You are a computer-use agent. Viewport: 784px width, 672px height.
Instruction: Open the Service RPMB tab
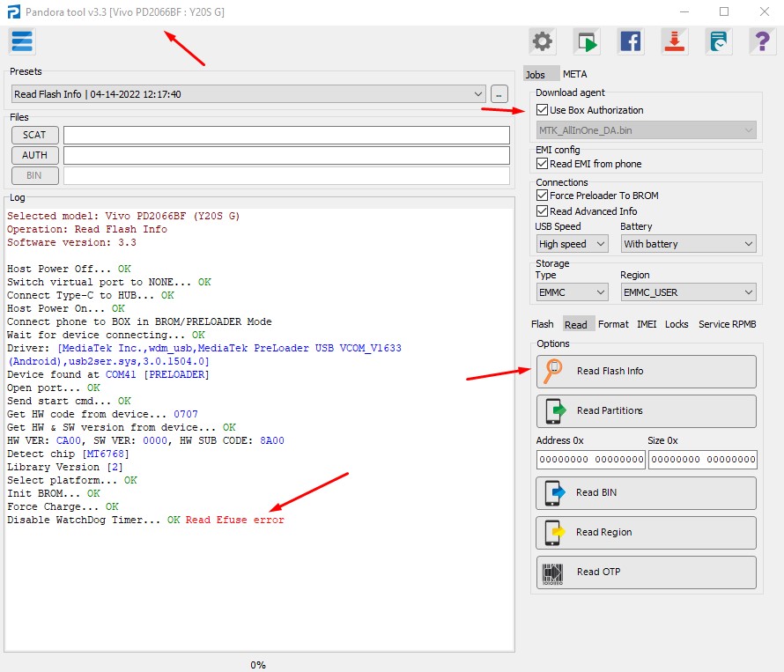click(x=727, y=324)
